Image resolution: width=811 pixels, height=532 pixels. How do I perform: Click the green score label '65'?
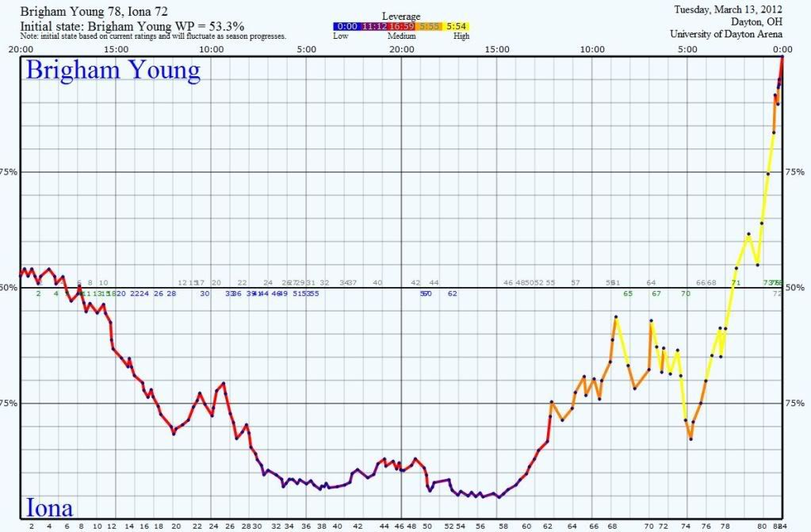628,293
